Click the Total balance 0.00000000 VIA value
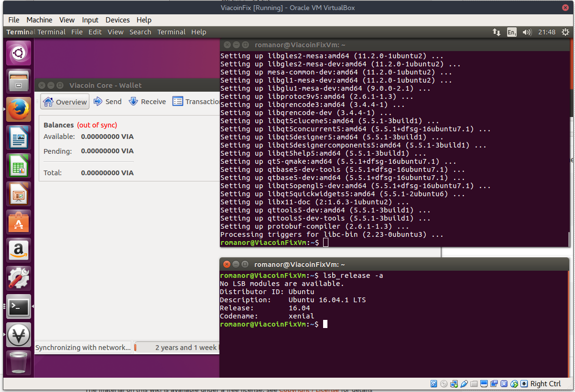 [x=107, y=173]
